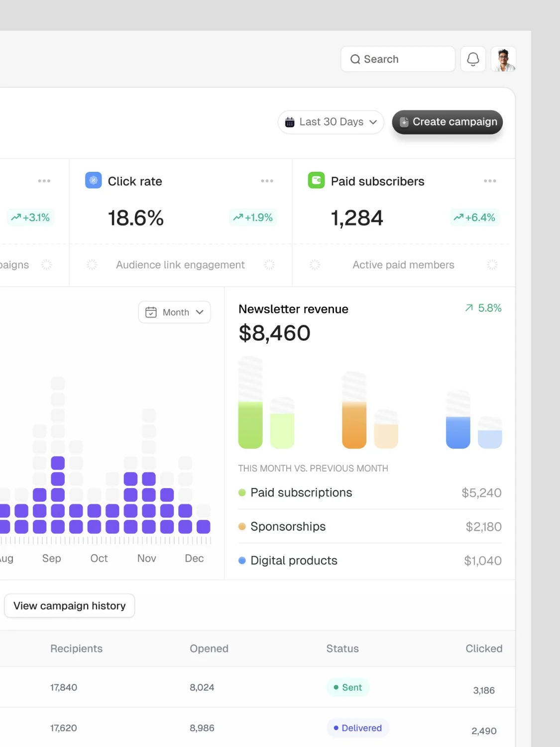Image resolution: width=560 pixels, height=747 pixels.
Task: Click the 1,284 paid subscribers value
Action: click(x=357, y=218)
